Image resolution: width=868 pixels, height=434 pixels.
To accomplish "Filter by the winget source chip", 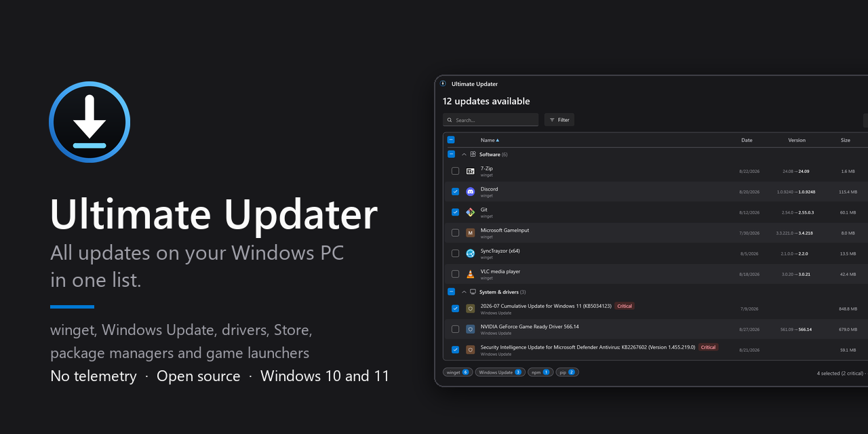I will click(x=457, y=372).
